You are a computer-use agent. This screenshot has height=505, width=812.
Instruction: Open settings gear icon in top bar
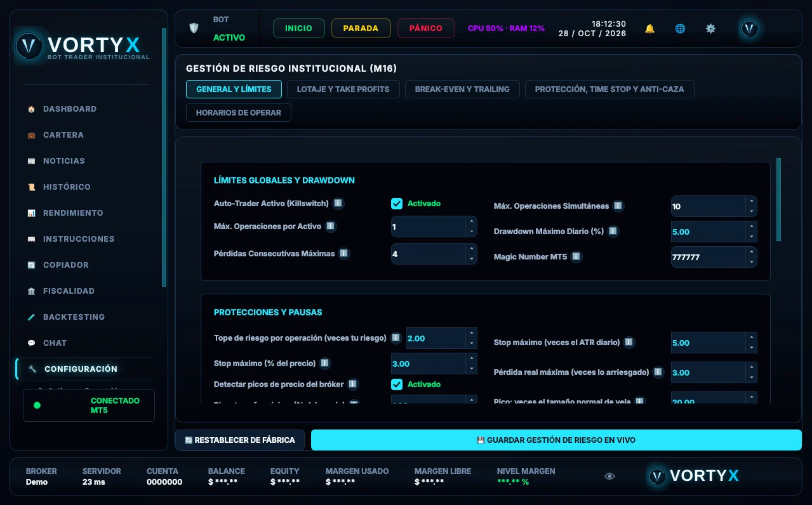[x=710, y=29]
